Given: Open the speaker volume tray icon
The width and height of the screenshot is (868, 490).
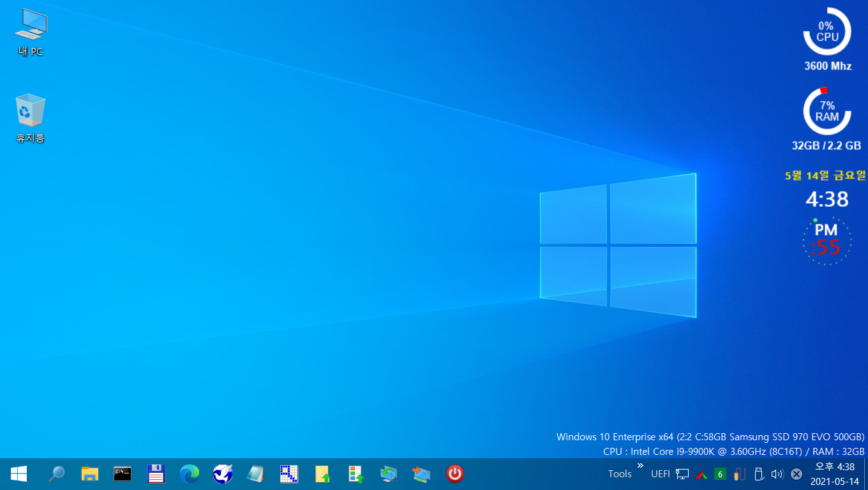Looking at the screenshot, I should pos(777,474).
